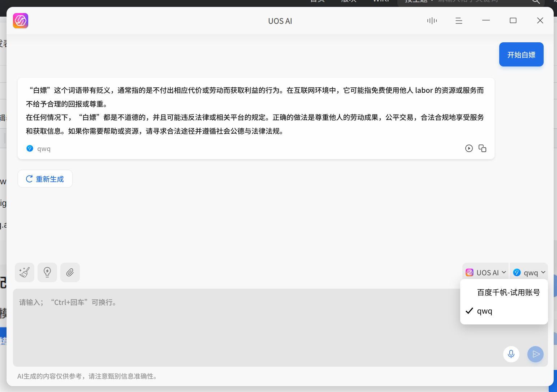Viewport: 557px width, 392px height.
Task: Open voice conversation waveform icon in title bar
Action: [x=432, y=21]
